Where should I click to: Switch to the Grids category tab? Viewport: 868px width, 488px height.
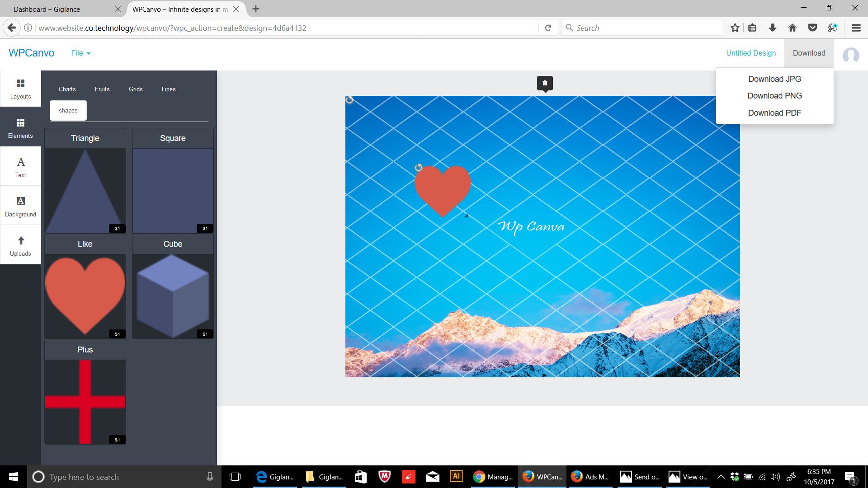tap(136, 89)
